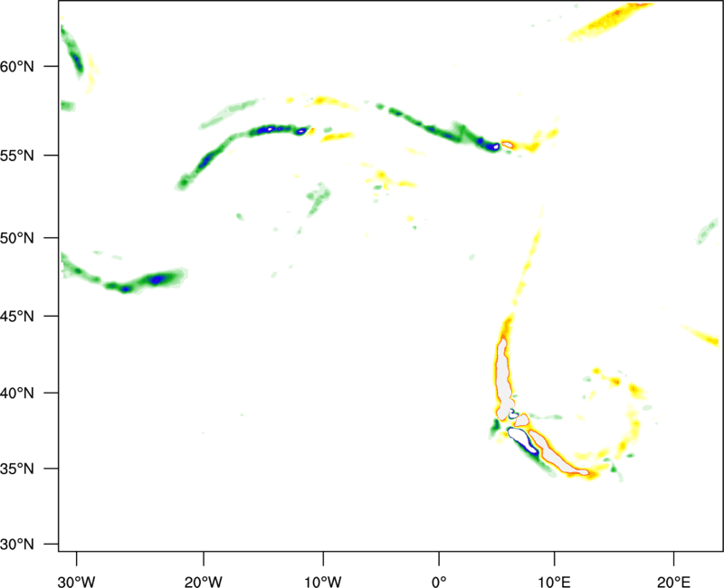Click the 10°W longitude label
The width and height of the screenshot is (724, 588).
coord(323,582)
